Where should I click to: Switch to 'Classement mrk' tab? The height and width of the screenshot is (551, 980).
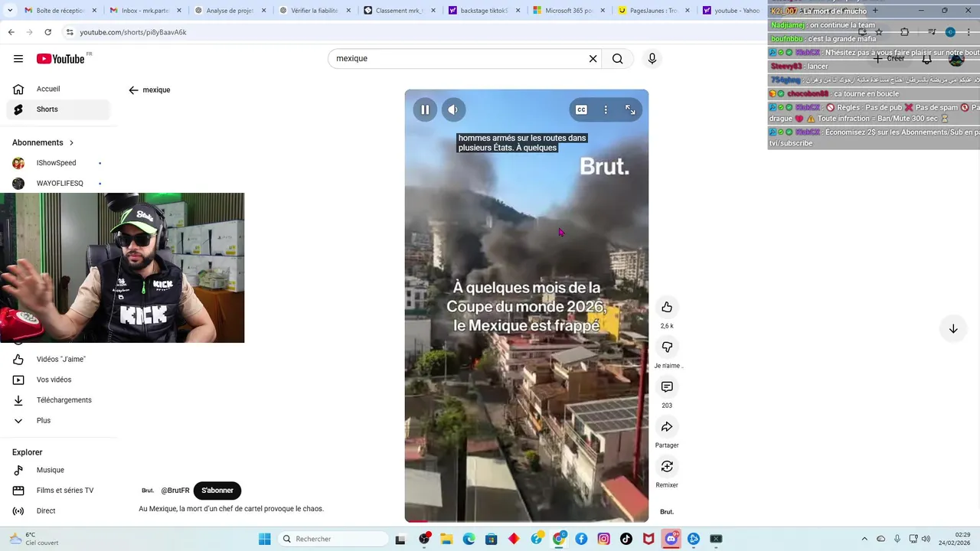pos(400,11)
